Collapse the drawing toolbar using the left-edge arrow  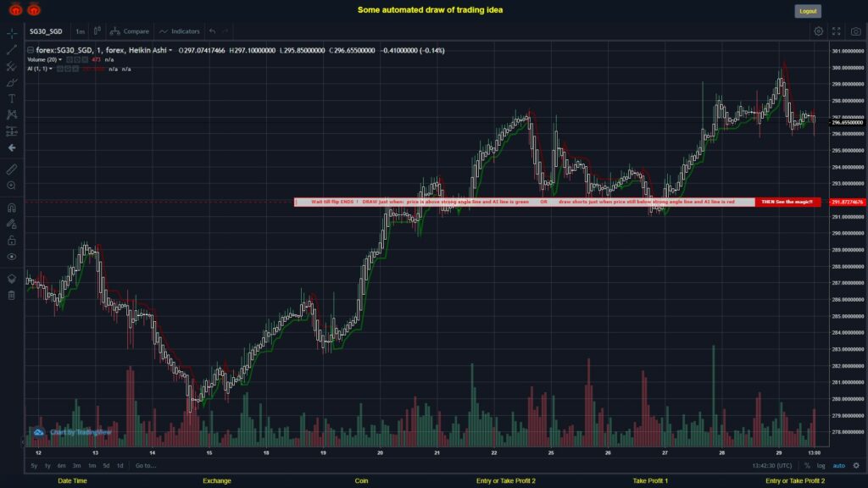[23, 441]
